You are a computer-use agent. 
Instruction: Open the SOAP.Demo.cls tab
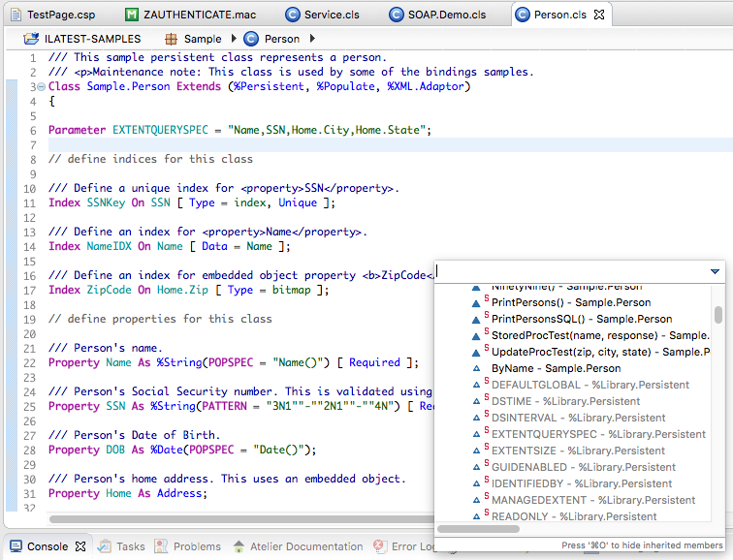pos(437,15)
